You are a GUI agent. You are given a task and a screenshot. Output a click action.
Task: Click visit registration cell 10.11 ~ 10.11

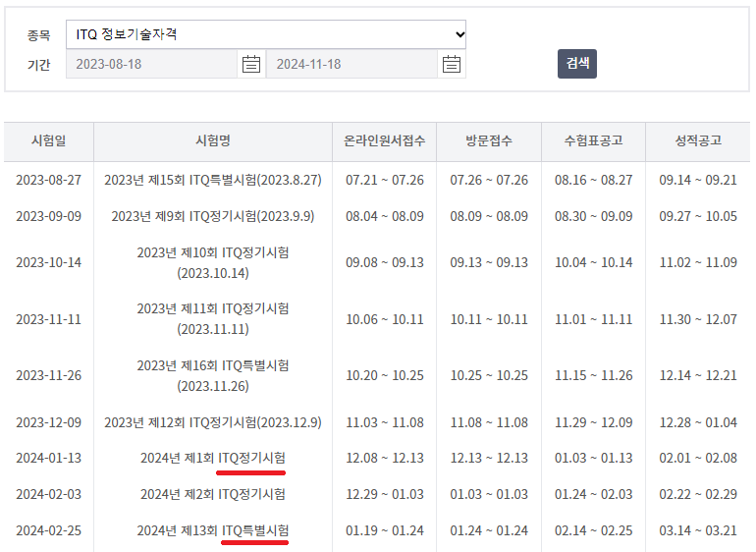tap(489, 319)
